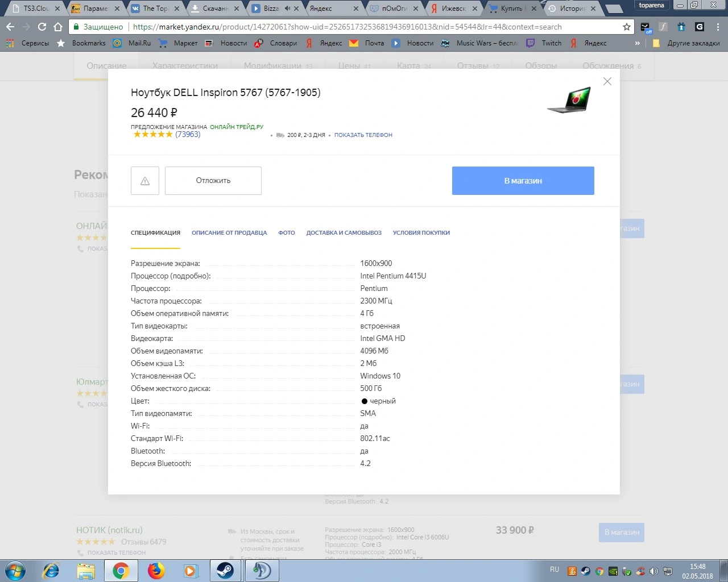
Task: Open File Explorer from taskbar
Action: pyautogui.click(x=86, y=571)
